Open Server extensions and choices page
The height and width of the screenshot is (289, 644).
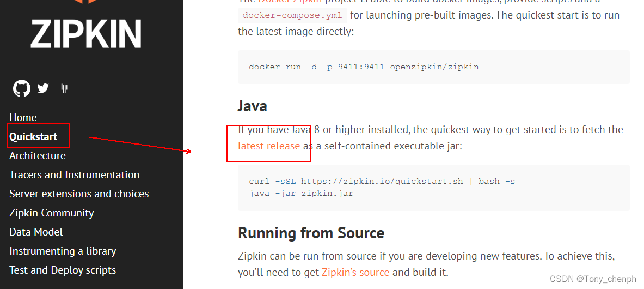coord(79,194)
